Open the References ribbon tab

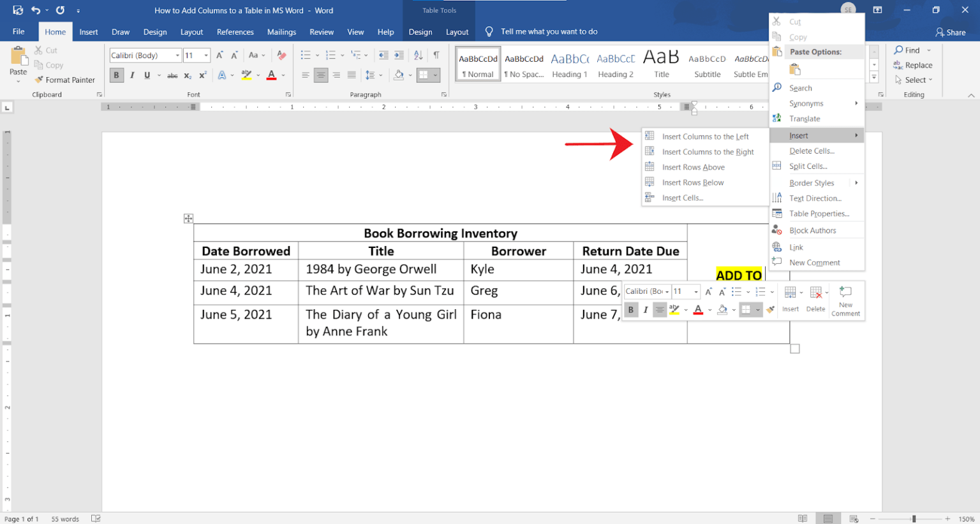pyautogui.click(x=235, y=32)
